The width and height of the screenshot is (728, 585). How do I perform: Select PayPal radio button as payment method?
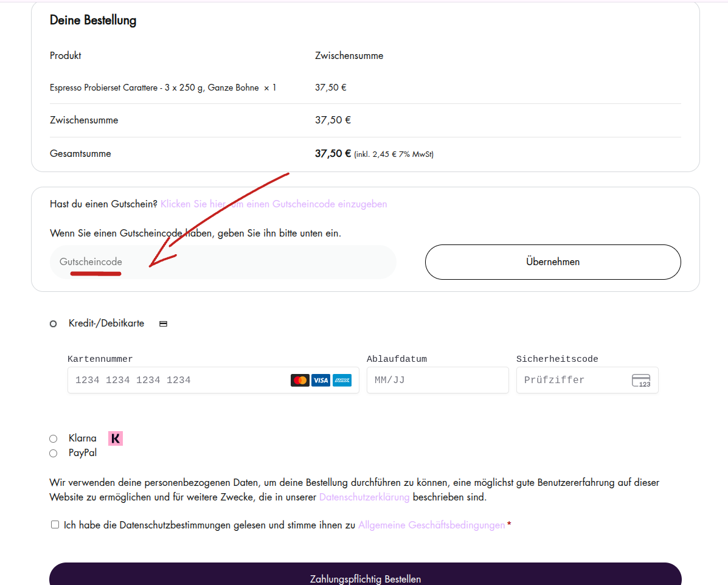click(x=54, y=453)
